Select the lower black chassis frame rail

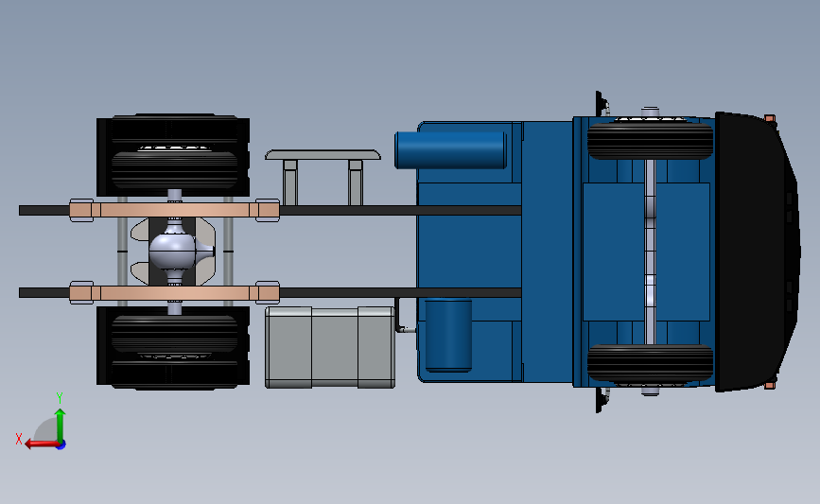400,293
